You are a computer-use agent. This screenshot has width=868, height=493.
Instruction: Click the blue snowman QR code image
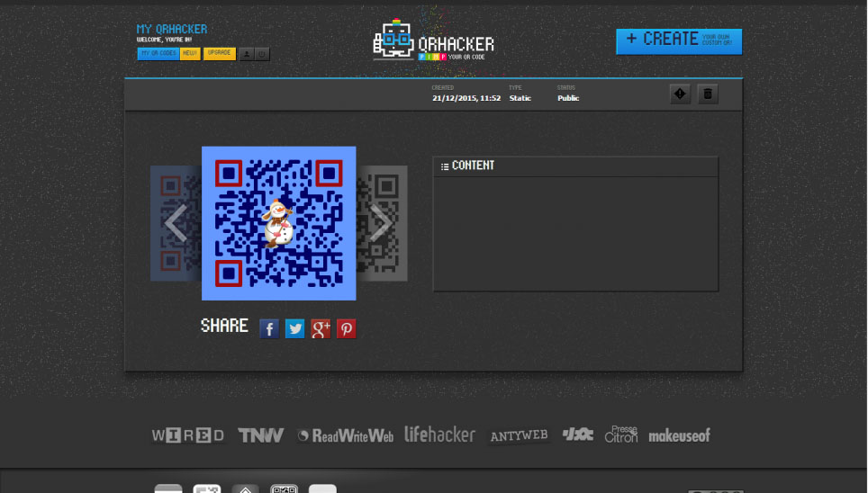(x=278, y=223)
